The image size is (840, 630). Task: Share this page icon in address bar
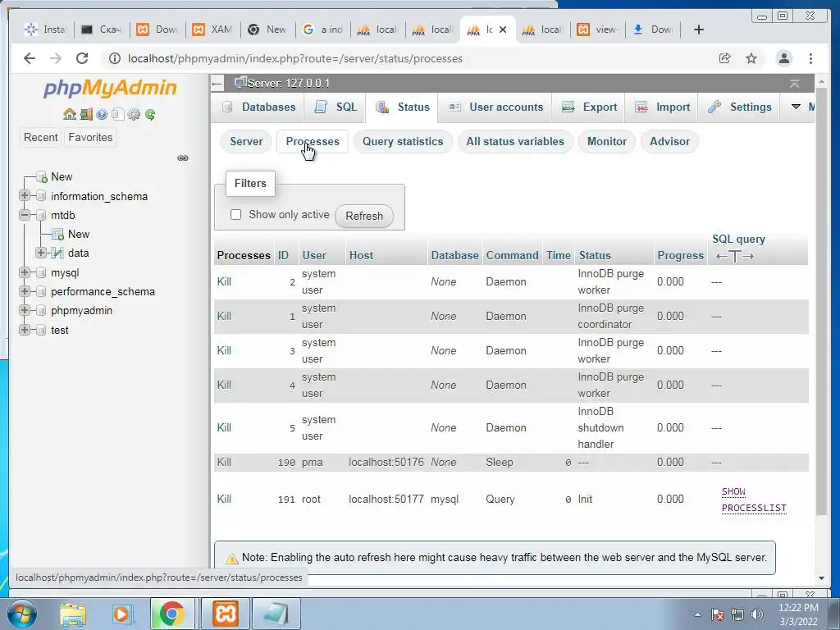[724, 58]
